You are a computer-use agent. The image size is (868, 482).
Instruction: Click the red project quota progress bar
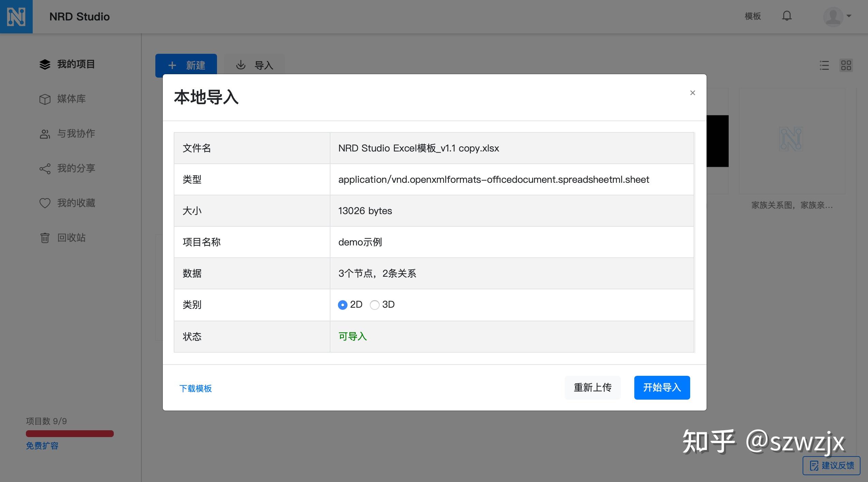pyautogui.click(x=69, y=433)
